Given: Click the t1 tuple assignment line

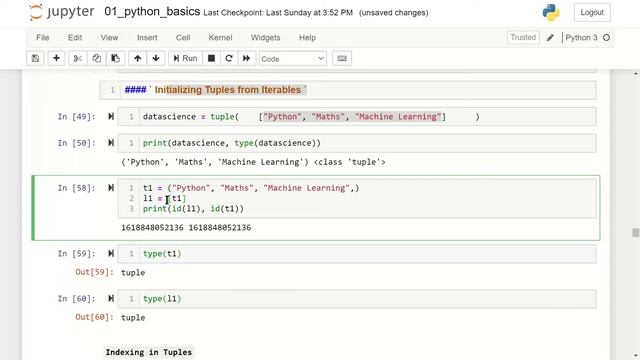Looking at the screenshot, I should coord(251,188).
